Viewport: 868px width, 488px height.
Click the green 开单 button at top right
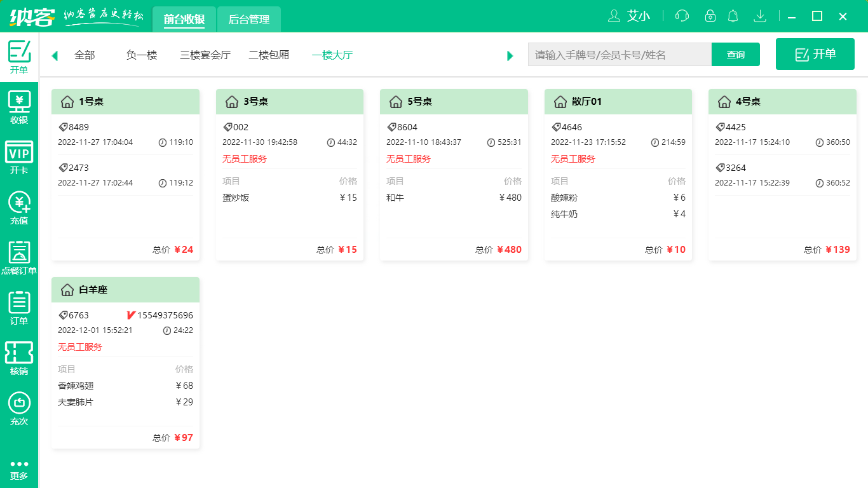815,54
